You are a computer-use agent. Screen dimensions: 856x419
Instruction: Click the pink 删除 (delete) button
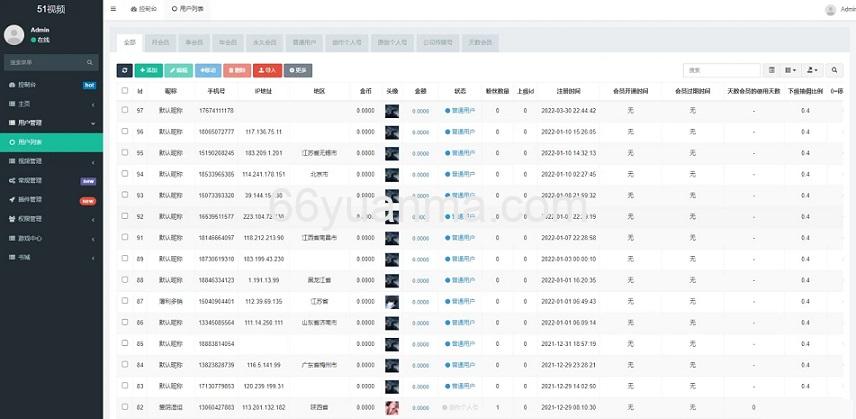click(x=237, y=70)
